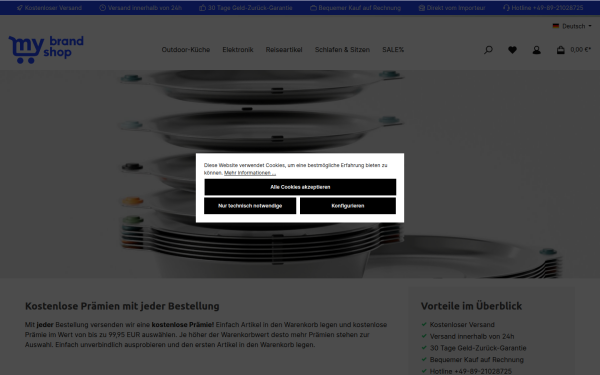The height and width of the screenshot is (375, 600).
Task: Click the German flag icon
Action: pyautogui.click(x=556, y=26)
